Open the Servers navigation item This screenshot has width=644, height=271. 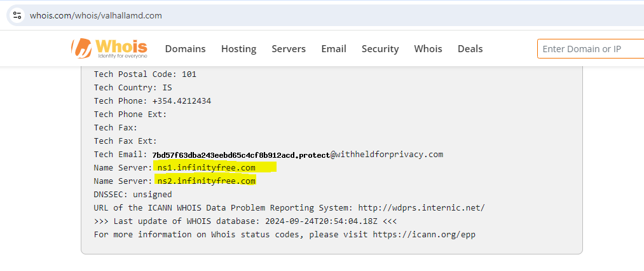tap(289, 49)
